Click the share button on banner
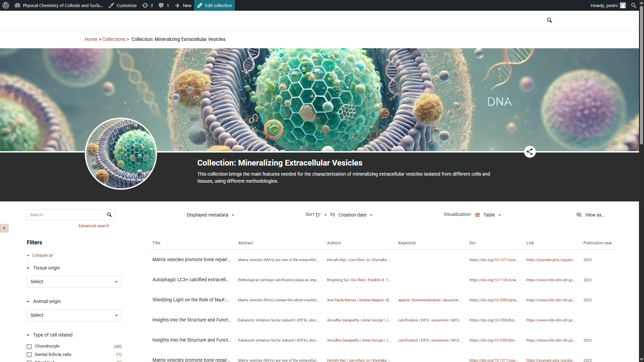 click(530, 152)
